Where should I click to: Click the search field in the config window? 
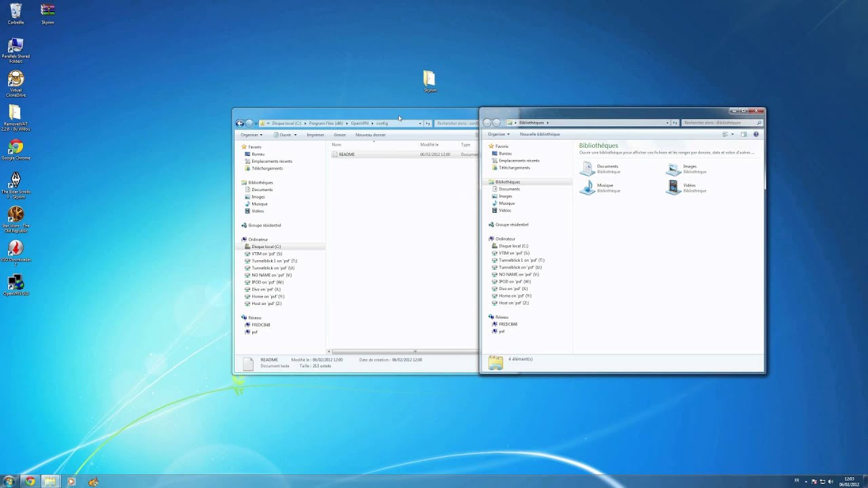(x=456, y=123)
